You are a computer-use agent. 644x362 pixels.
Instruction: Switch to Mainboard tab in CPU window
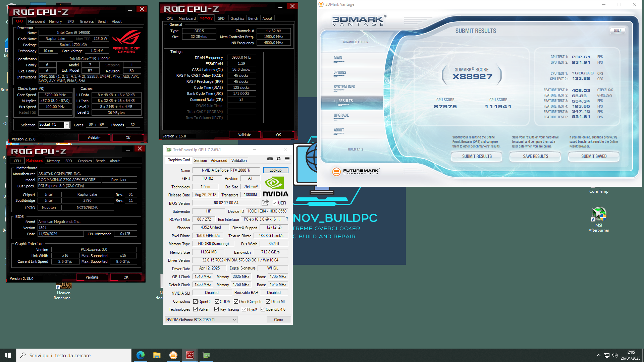(x=37, y=21)
